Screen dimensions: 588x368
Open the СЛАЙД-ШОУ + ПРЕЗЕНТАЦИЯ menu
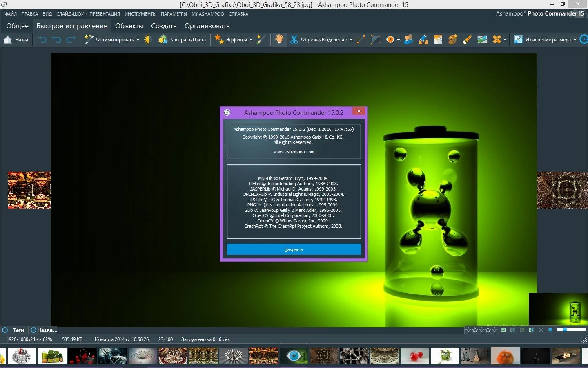pos(88,14)
